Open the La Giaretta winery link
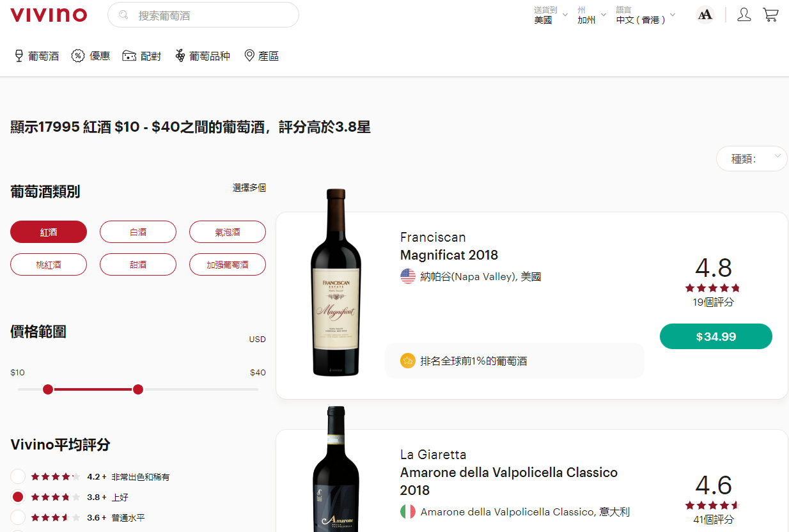 (x=433, y=455)
